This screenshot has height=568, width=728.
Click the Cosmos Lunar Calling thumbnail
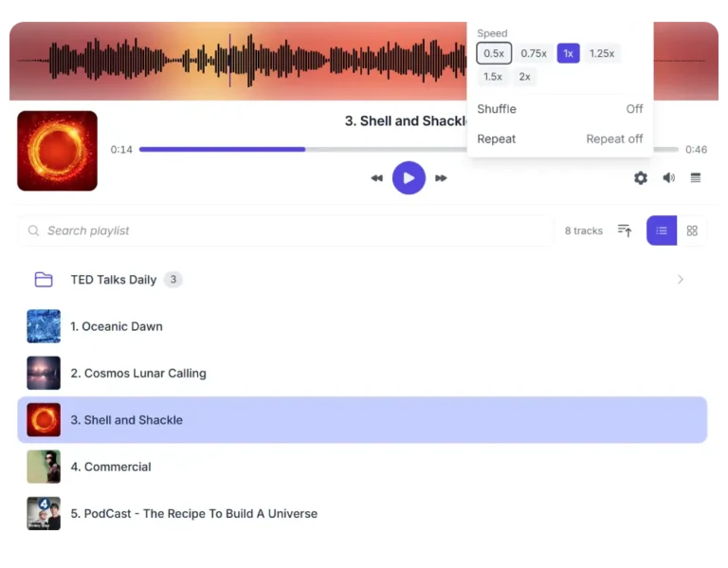coord(44,373)
